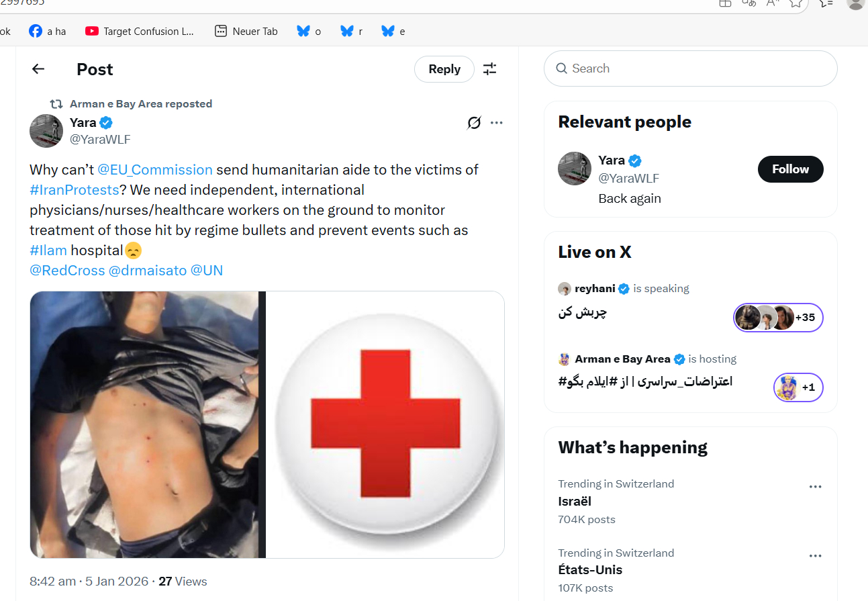The height and width of the screenshot is (601, 868).
Task: Open the Facebook bookmark in bookmarks bar
Action: coord(47,31)
